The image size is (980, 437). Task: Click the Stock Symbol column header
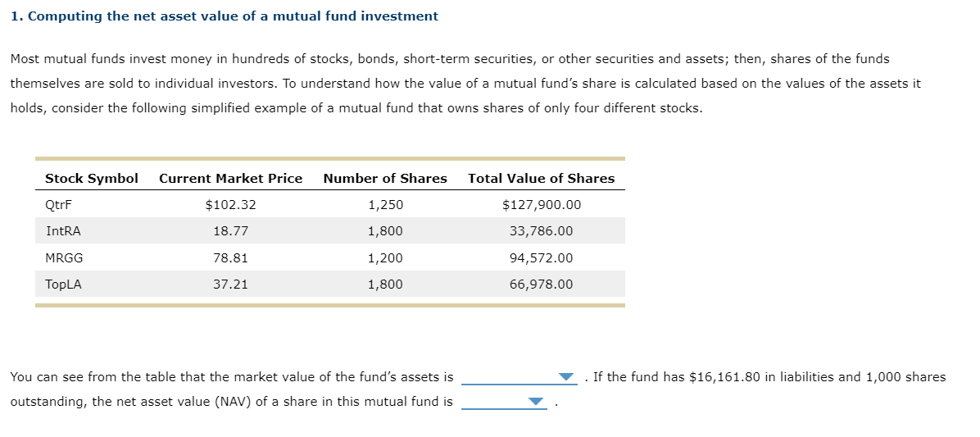tap(91, 178)
